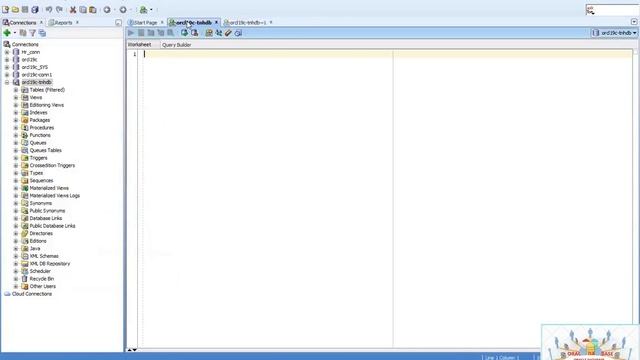Screen dimensions: 640x360
Task: Click the Undo arrow icon
Action: tap(49, 9)
